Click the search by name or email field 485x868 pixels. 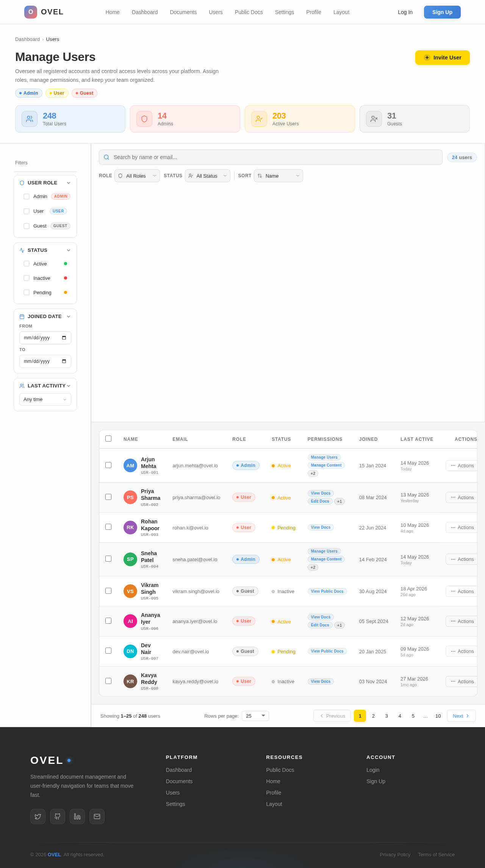(271, 157)
